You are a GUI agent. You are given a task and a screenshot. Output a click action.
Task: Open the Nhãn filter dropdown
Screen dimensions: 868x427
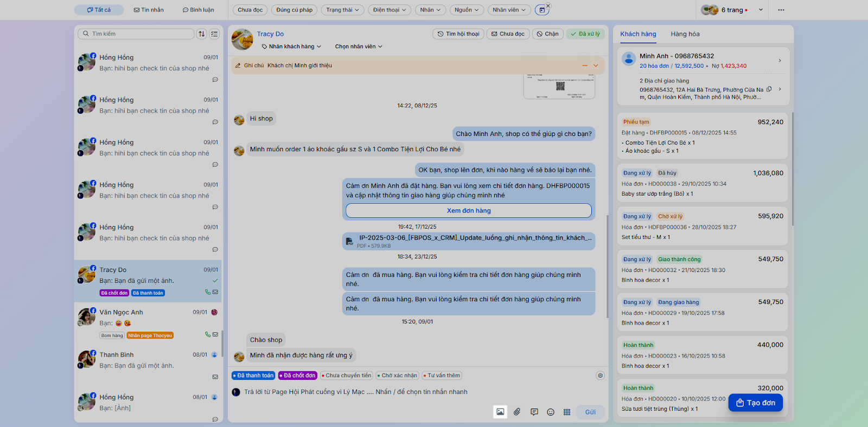[x=431, y=10]
